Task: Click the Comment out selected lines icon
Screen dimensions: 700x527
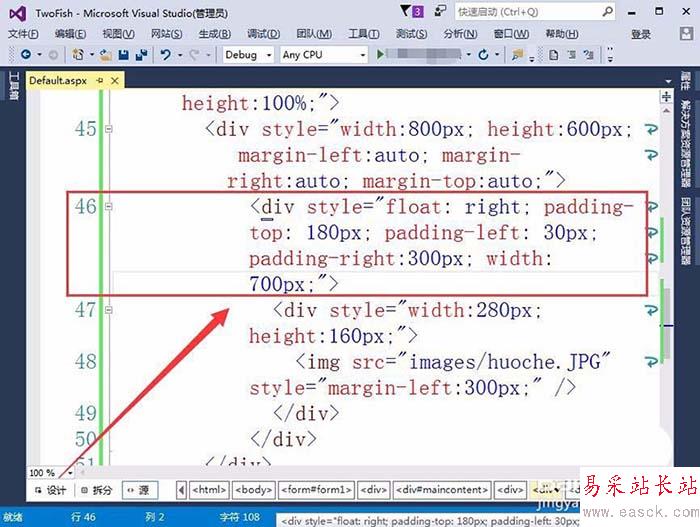Action: [571, 55]
